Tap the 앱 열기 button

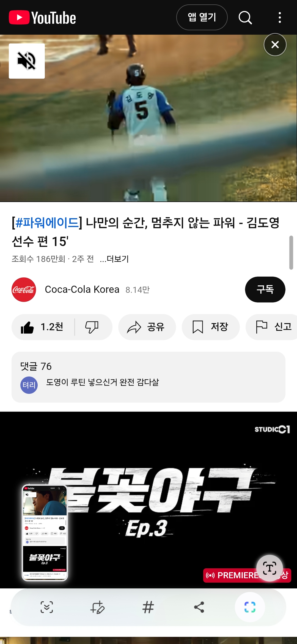(x=202, y=17)
